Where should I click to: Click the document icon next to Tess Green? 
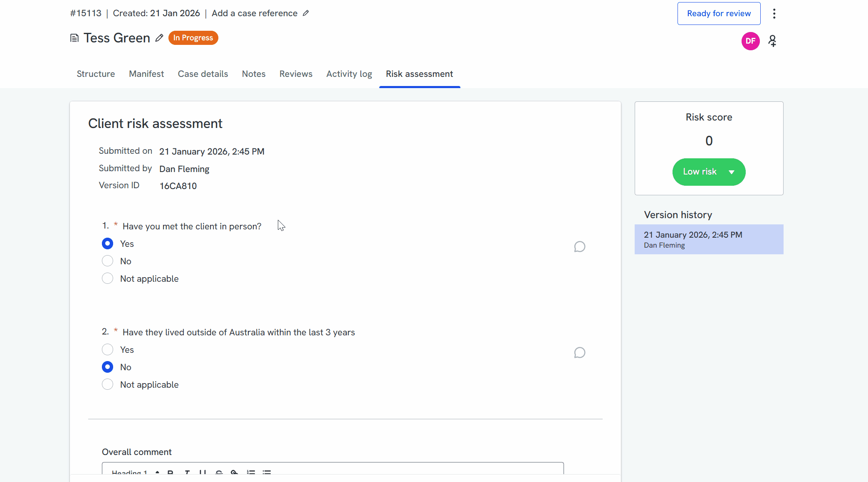coord(74,38)
